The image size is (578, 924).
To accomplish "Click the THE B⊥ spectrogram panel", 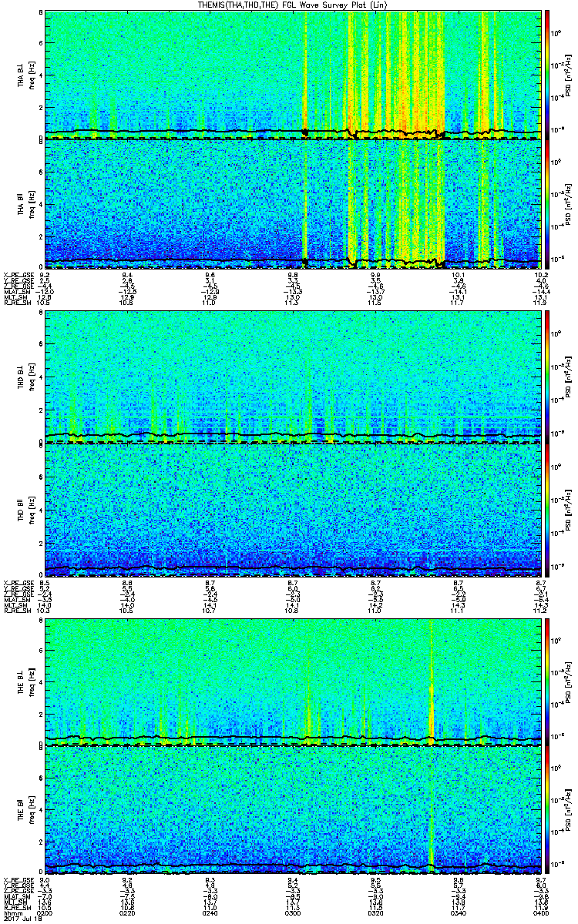I will [293, 681].
